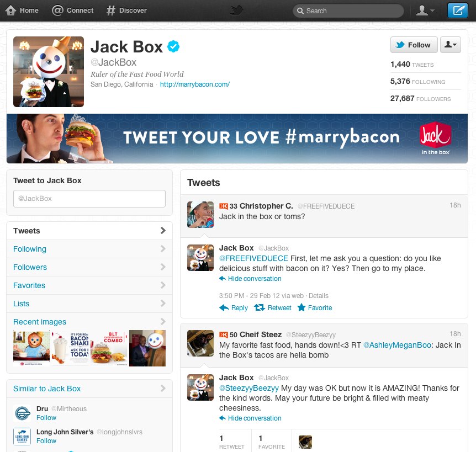Click the Twitter bird logo in top bar
Screen dimensions: 476x452
point(237,10)
